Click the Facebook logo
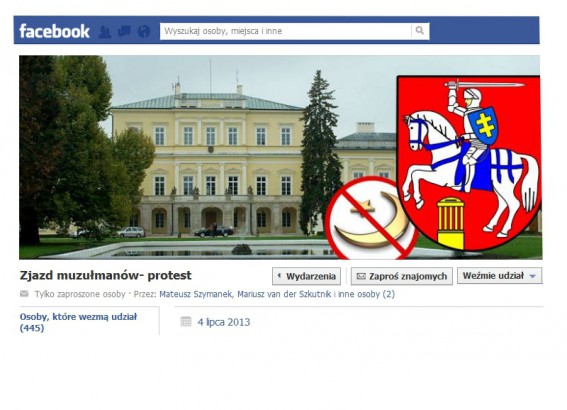567x410 pixels. click(x=54, y=31)
